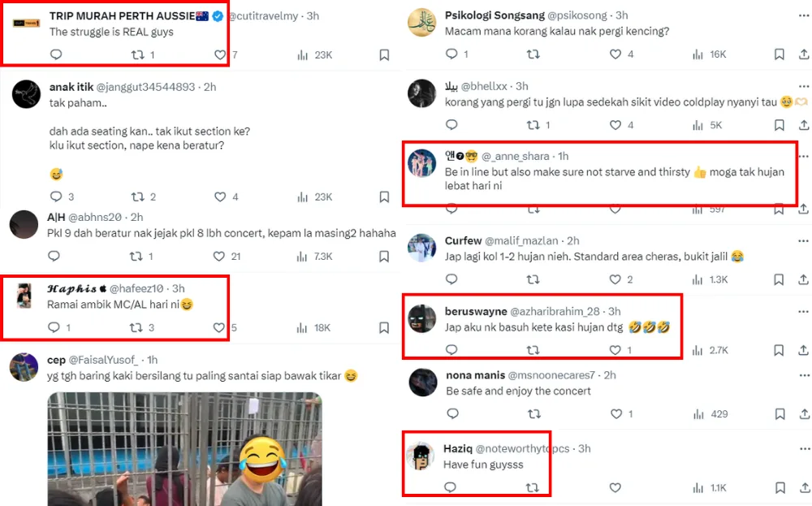Like the beruswayne tweet
This screenshot has width=812, height=506.
coord(616,350)
